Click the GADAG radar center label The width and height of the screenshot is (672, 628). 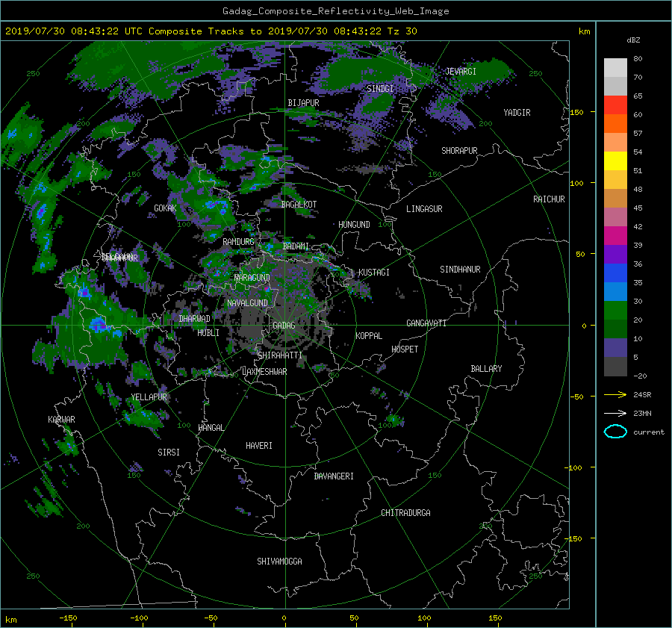point(284,326)
